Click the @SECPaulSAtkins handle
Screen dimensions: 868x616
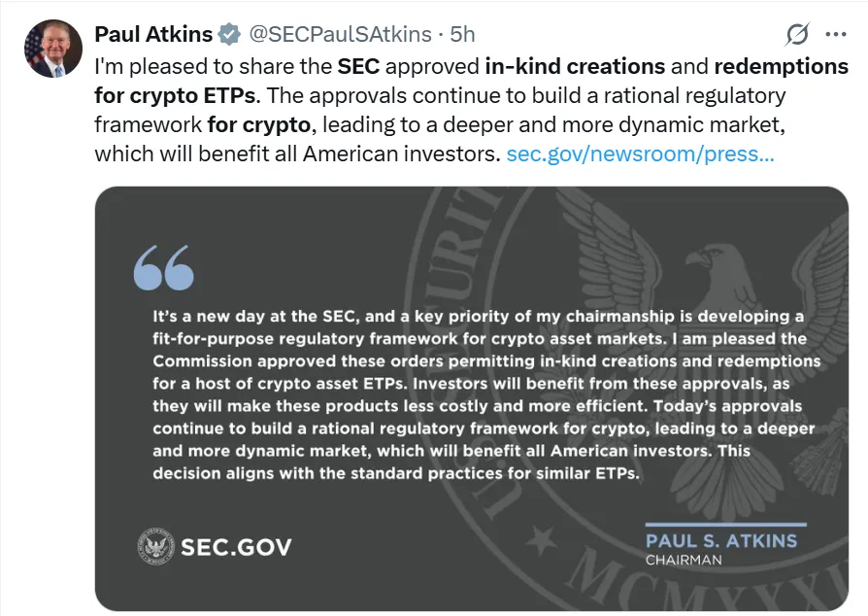340,35
